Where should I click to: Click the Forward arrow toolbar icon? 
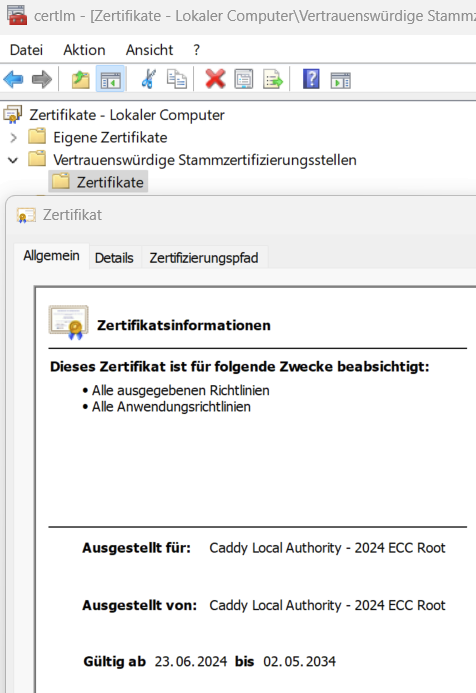pos(42,80)
